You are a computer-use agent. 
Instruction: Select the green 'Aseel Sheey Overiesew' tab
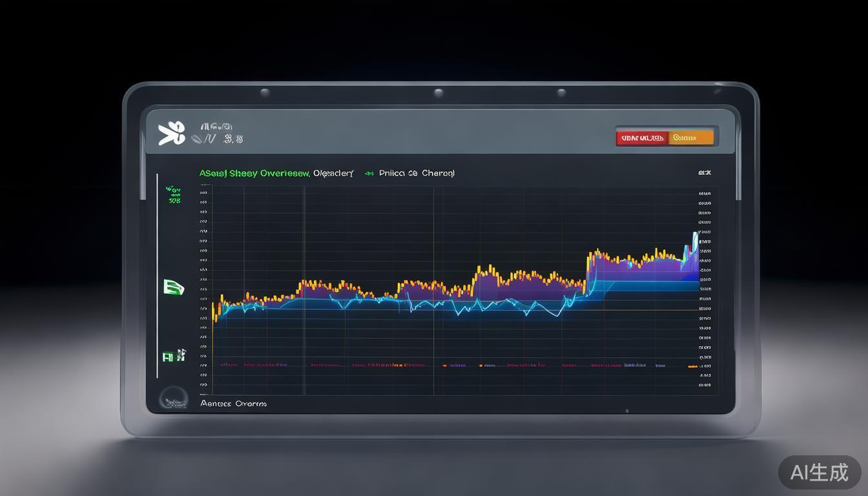tap(254, 173)
